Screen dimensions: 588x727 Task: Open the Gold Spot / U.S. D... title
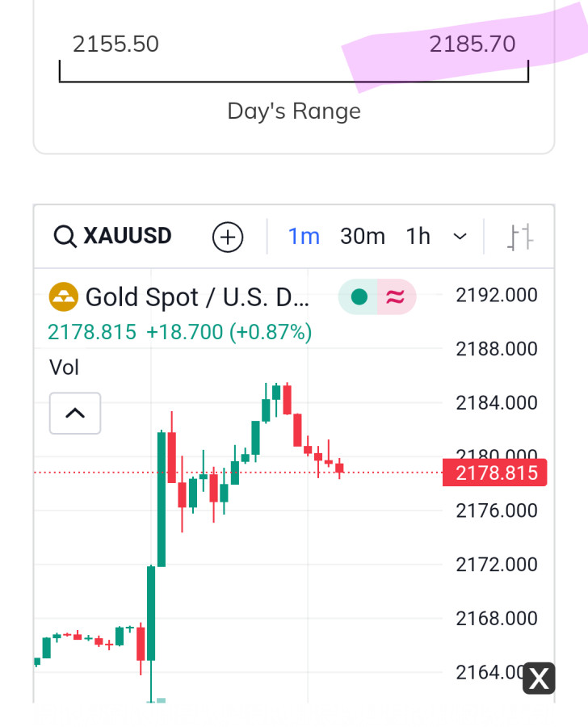pos(197,297)
